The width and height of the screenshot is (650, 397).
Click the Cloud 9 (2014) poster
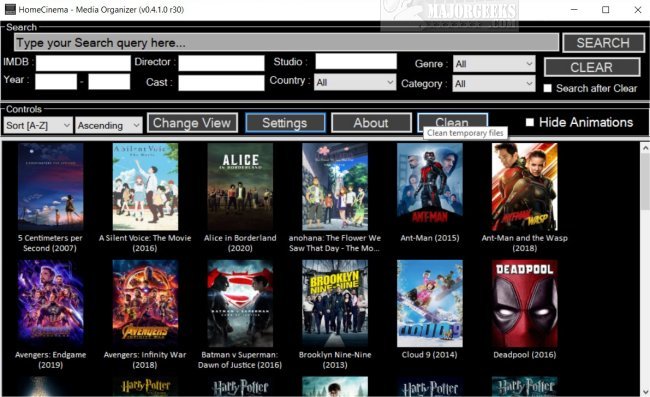429,303
